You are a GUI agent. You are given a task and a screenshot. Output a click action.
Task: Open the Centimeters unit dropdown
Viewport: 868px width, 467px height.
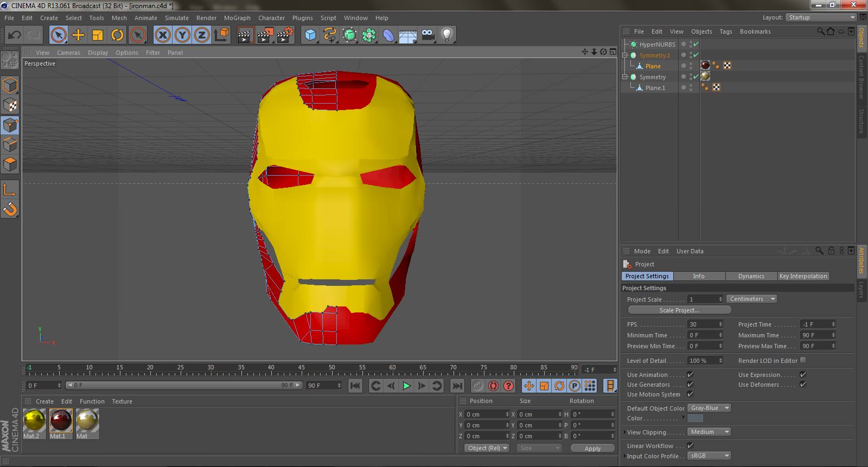(752, 299)
